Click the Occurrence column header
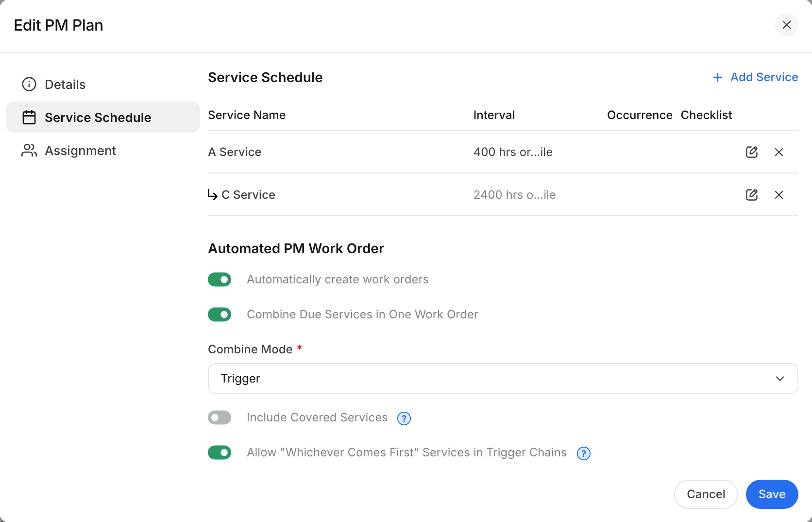 pos(640,115)
